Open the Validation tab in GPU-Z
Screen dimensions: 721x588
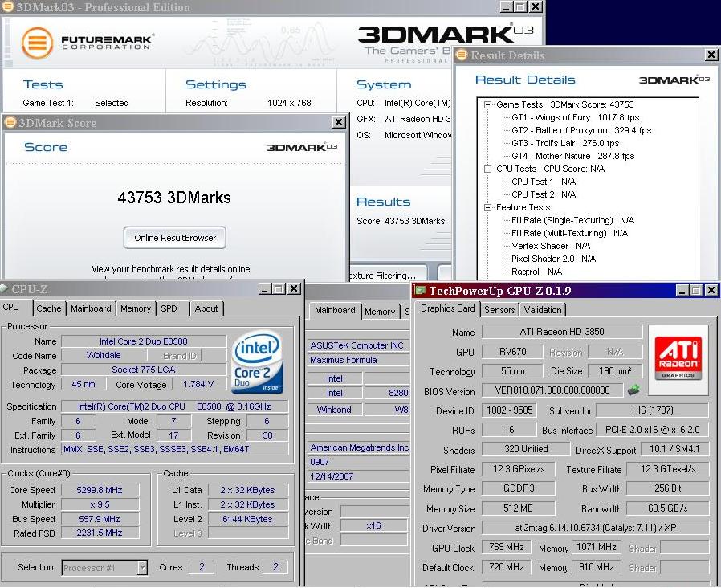[x=543, y=310]
